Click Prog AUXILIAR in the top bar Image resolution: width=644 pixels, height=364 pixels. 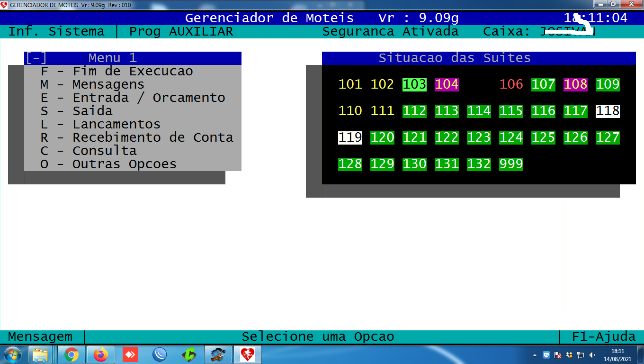click(x=181, y=32)
